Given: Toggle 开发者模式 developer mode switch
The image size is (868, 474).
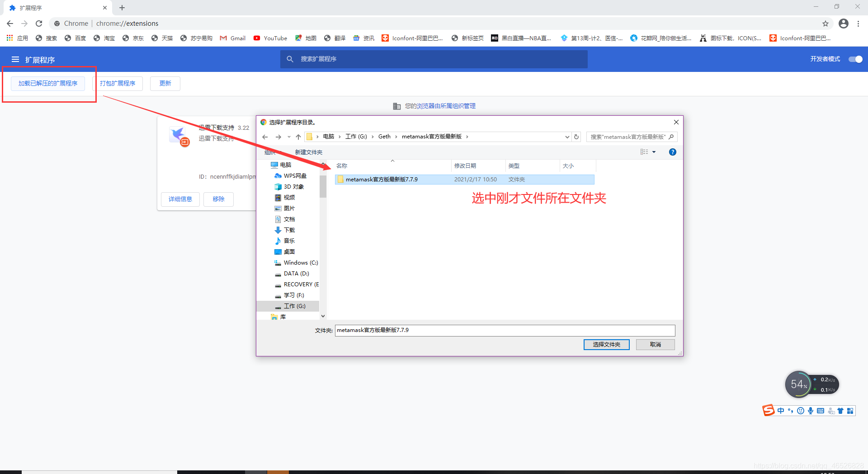Looking at the screenshot, I should pos(855,59).
